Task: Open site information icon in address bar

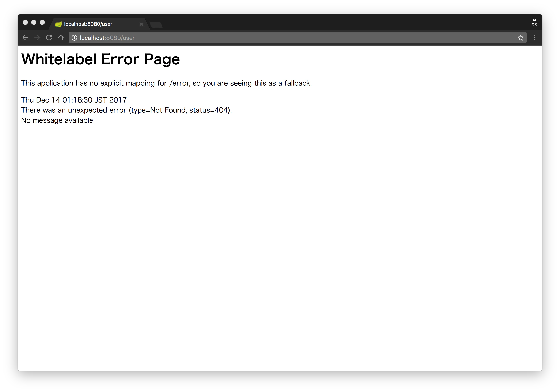Action: pos(74,38)
